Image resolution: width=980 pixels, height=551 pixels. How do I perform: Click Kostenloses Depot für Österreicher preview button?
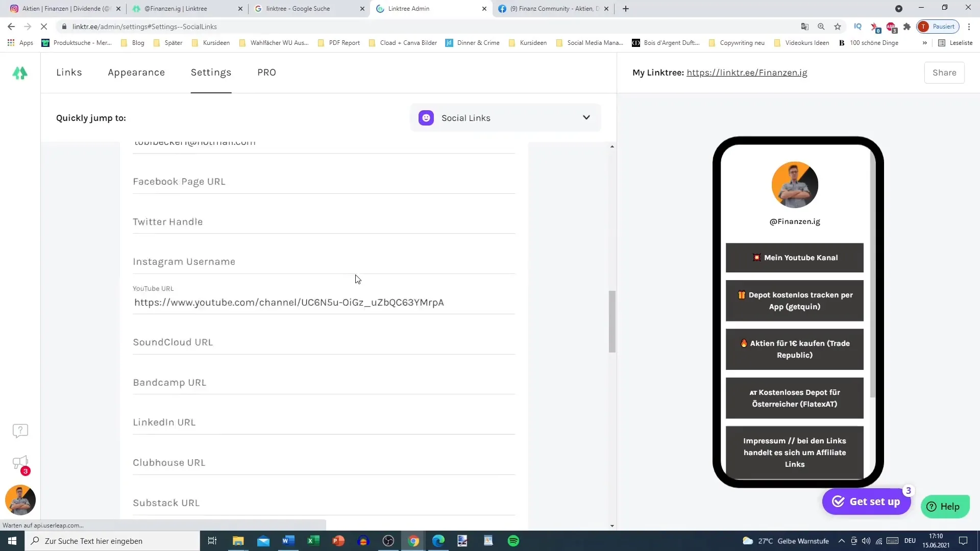click(795, 398)
